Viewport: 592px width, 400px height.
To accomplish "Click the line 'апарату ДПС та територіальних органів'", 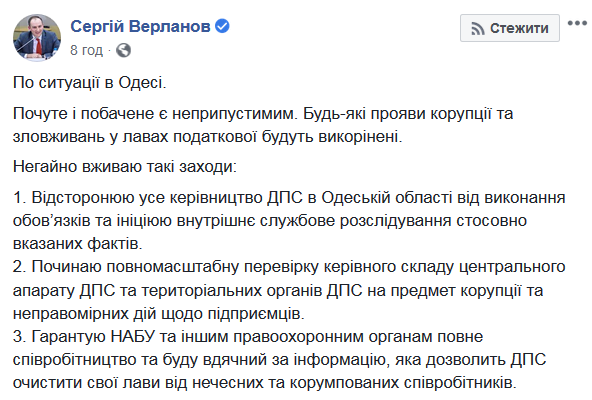I will pyautogui.click(x=278, y=290).
